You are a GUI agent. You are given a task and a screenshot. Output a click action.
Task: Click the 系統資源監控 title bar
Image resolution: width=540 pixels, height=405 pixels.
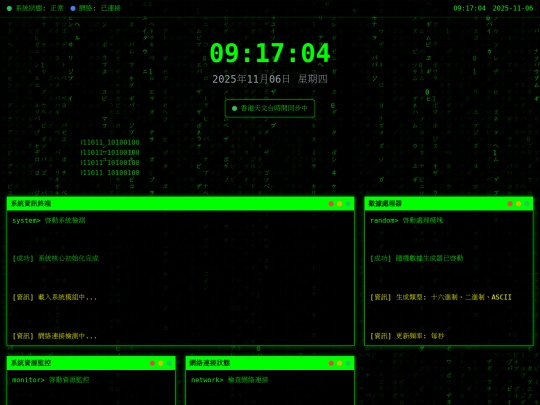[91, 363]
